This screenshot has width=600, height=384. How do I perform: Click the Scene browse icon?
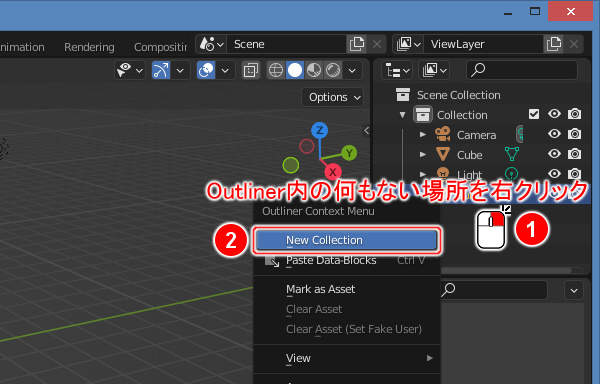tap(212, 44)
